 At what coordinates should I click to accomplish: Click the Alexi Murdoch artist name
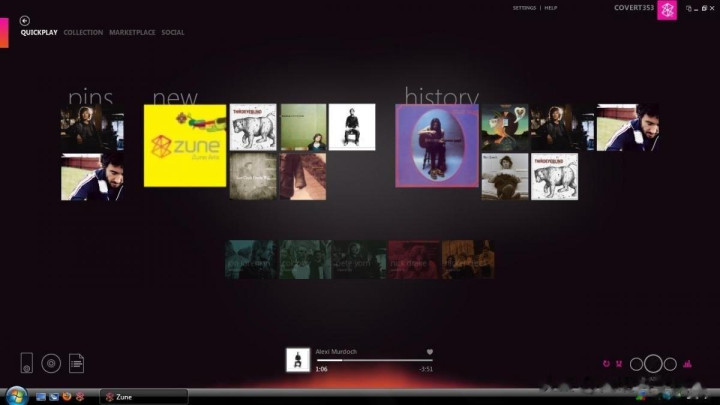pos(336,351)
